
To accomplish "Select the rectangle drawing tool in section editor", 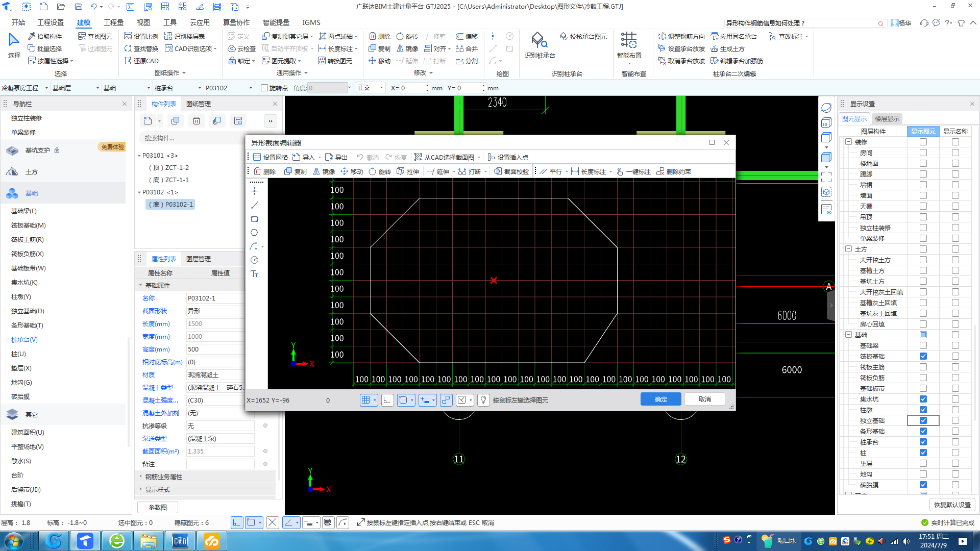I will tap(255, 219).
